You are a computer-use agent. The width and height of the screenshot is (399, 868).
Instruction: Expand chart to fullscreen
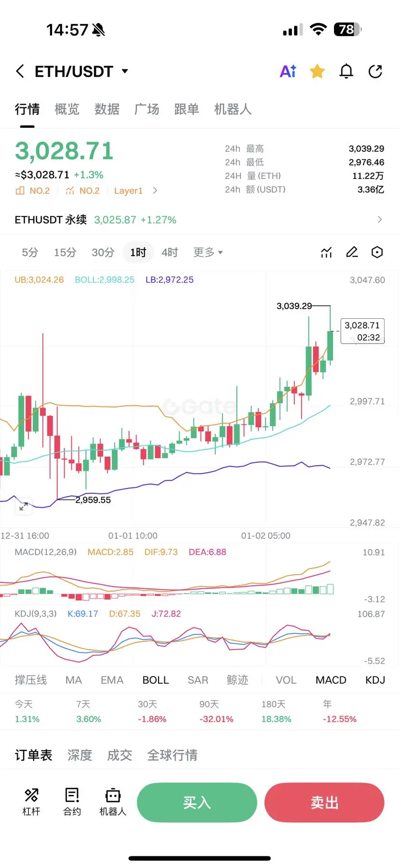[23, 506]
